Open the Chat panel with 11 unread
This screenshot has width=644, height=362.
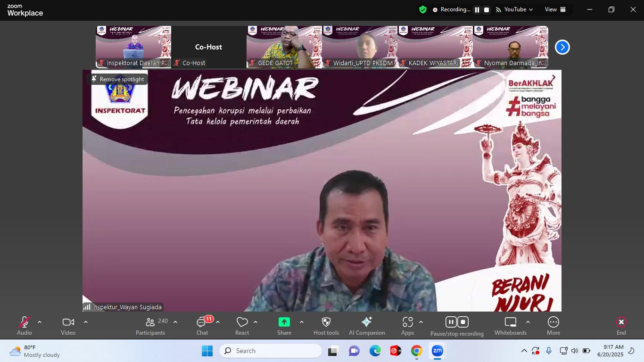click(202, 325)
